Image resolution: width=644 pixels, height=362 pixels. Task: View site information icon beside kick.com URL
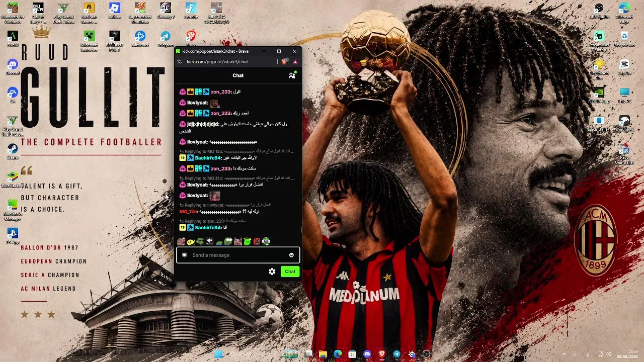(x=180, y=62)
